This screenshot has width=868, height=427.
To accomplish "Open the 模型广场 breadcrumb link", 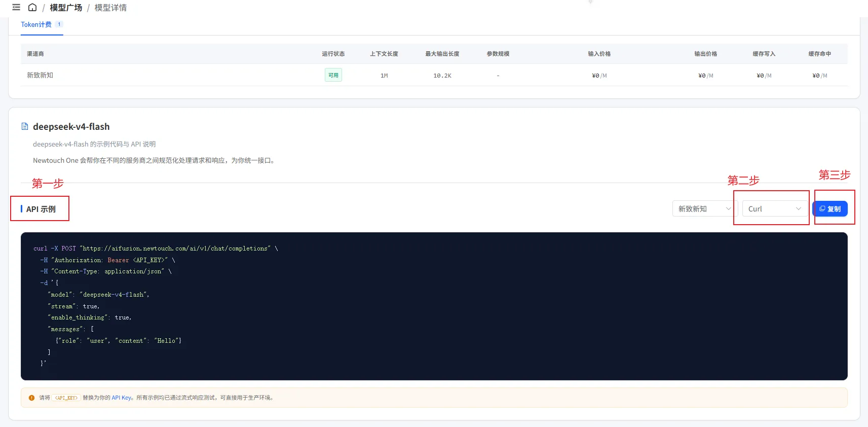I will click(66, 8).
